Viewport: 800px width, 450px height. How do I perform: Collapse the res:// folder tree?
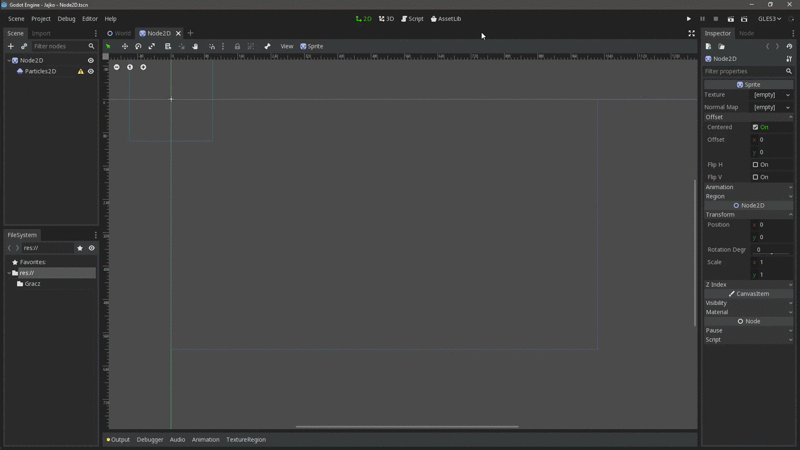pyautogui.click(x=9, y=273)
